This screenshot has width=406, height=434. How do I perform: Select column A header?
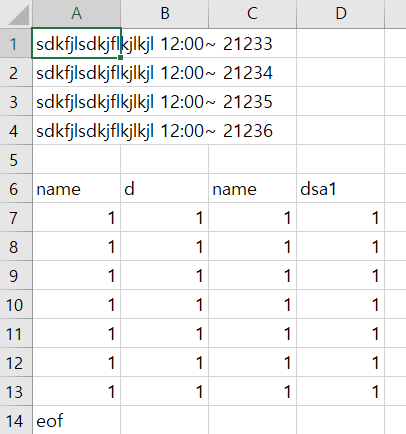coord(76,14)
